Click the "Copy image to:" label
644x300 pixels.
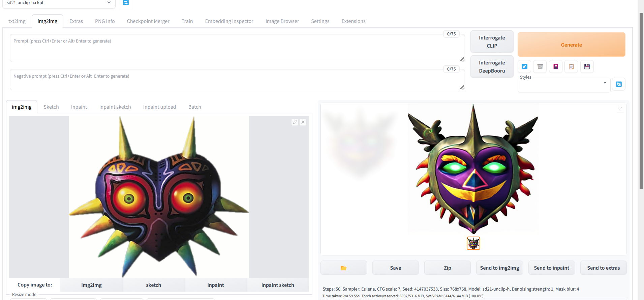coord(35,285)
